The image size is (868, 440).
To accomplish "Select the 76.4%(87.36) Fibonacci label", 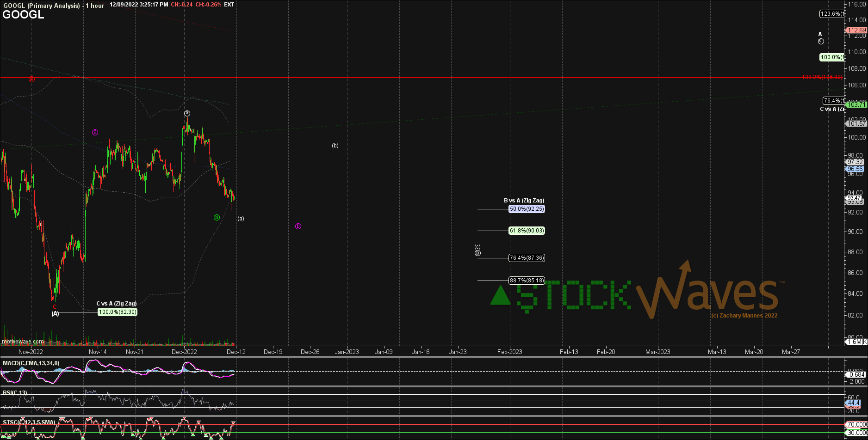I will point(527,258).
